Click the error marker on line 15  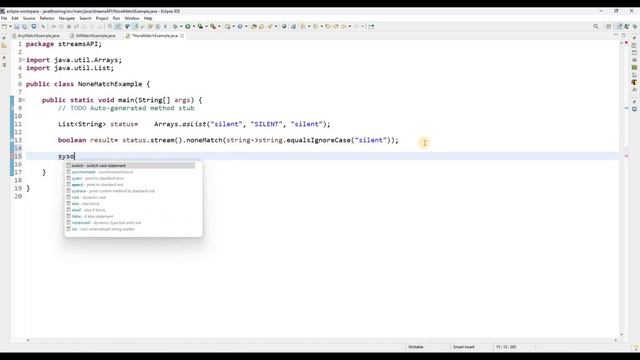point(13,156)
